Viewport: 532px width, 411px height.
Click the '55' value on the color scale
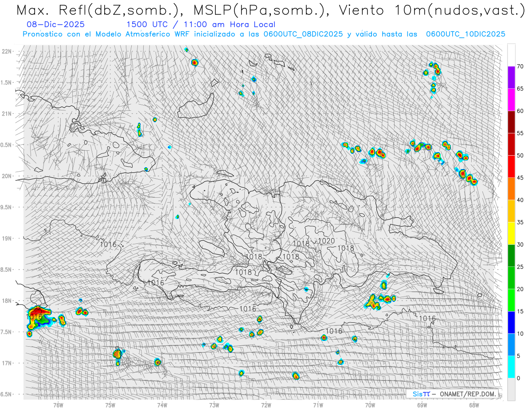point(520,133)
